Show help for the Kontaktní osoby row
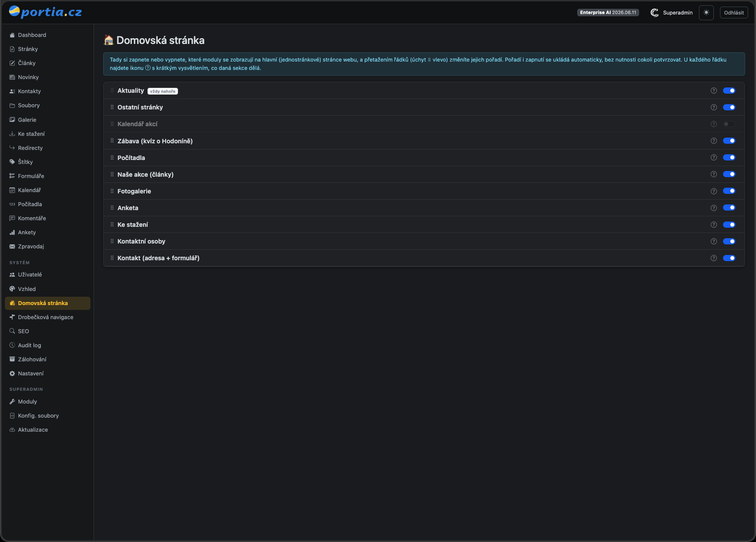The width and height of the screenshot is (756, 542). point(713,241)
